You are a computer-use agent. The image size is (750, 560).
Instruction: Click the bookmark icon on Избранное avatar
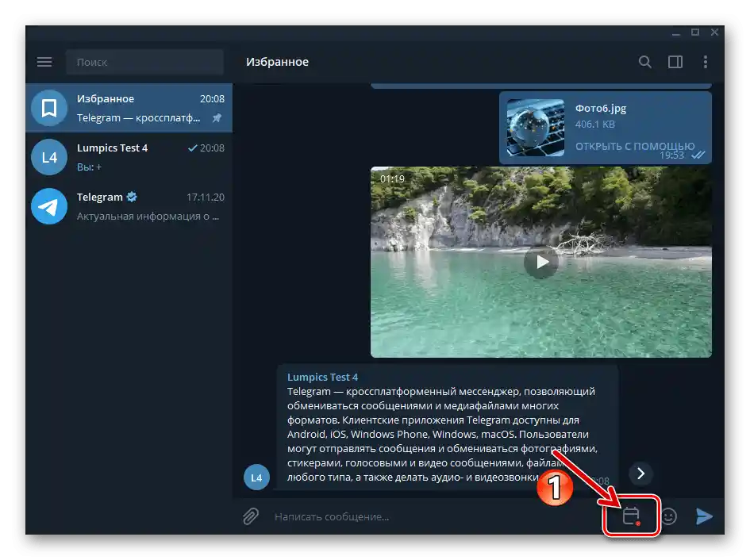pos(48,107)
